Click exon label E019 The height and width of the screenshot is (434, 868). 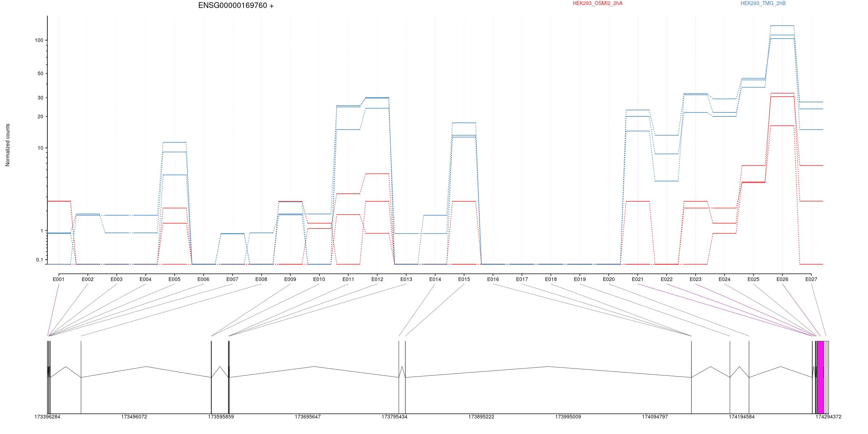tap(580, 279)
